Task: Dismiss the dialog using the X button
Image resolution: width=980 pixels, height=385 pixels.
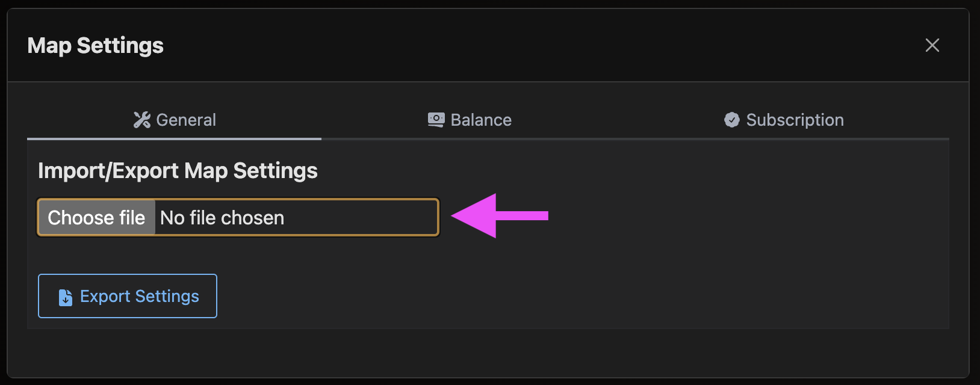Action: (x=932, y=45)
